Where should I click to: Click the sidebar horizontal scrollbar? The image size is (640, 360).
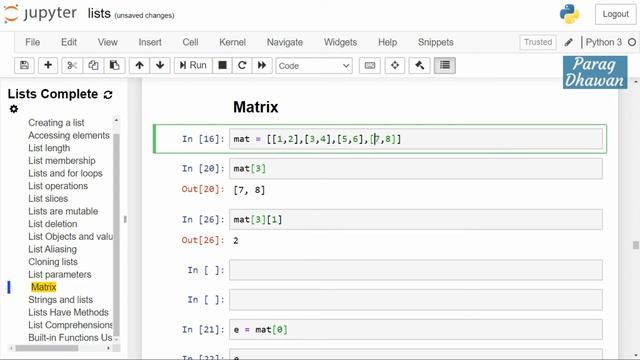[47, 349]
